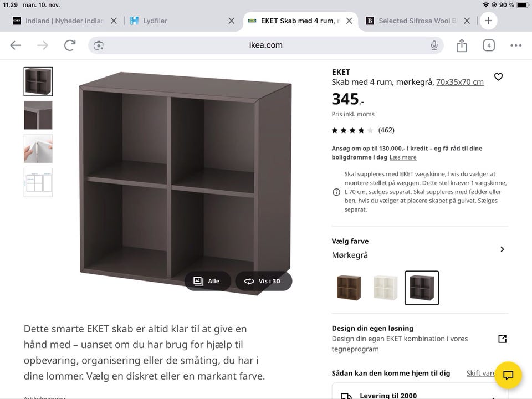Tap the microphone in address bar
This screenshot has height=399, width=532.
(x=434, y=45)
